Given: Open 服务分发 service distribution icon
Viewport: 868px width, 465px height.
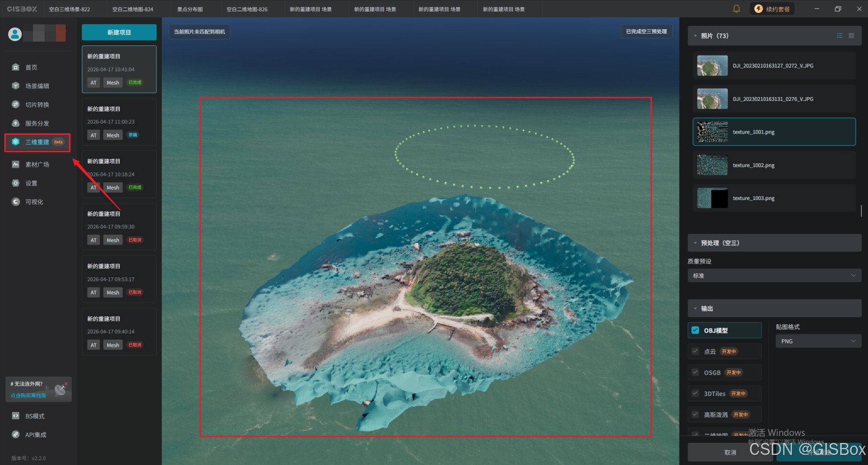Looking at the screenshot, I should coord(16,123).
